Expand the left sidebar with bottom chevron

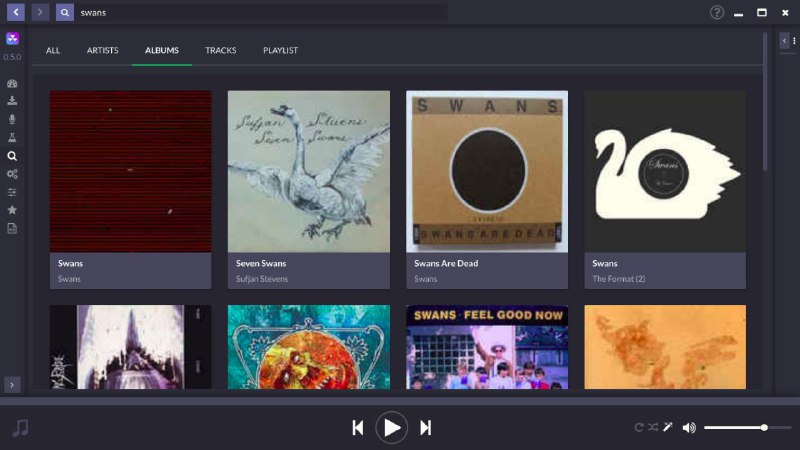(x=12, y=384)
